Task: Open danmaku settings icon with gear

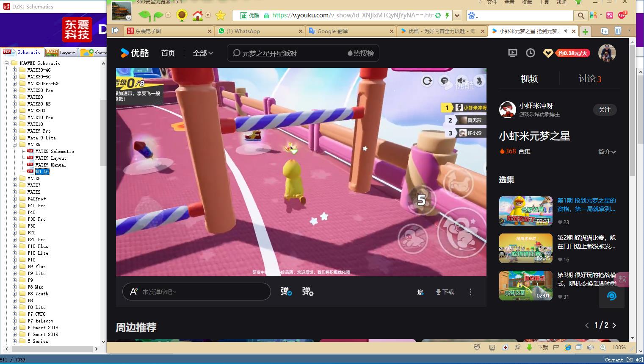Action: (308, 292)
